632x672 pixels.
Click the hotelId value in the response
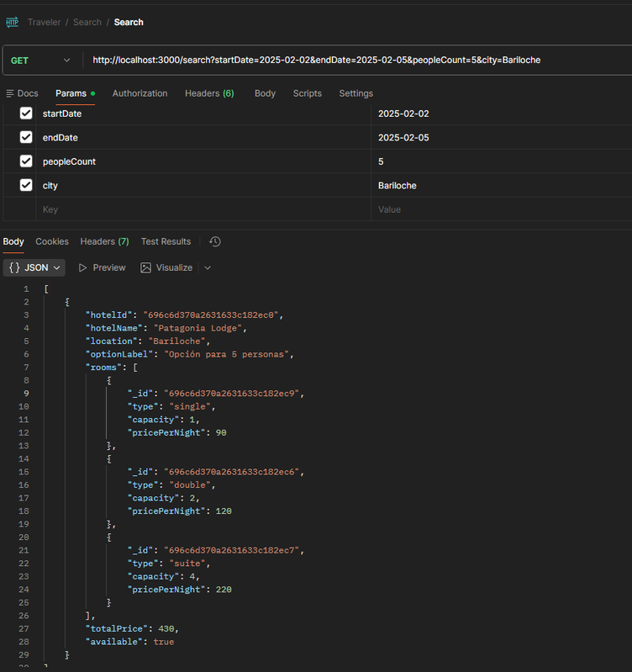[211, 315]
